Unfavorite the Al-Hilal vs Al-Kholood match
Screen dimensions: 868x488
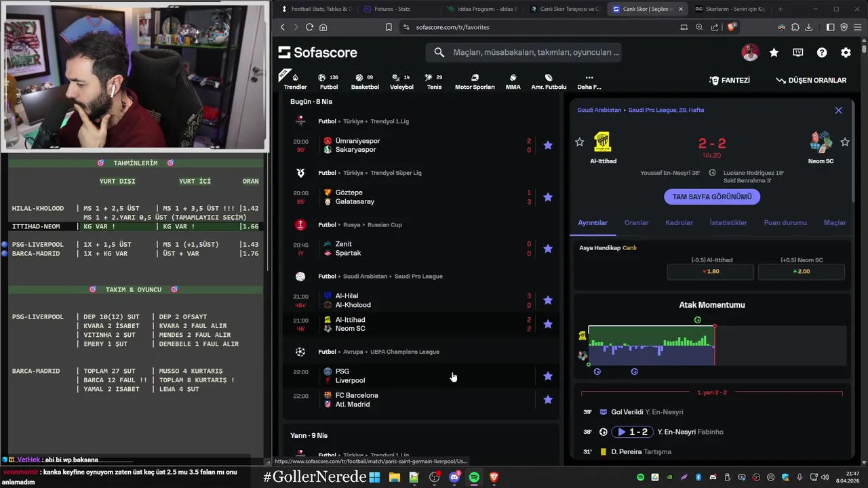(x=548, y=300)
